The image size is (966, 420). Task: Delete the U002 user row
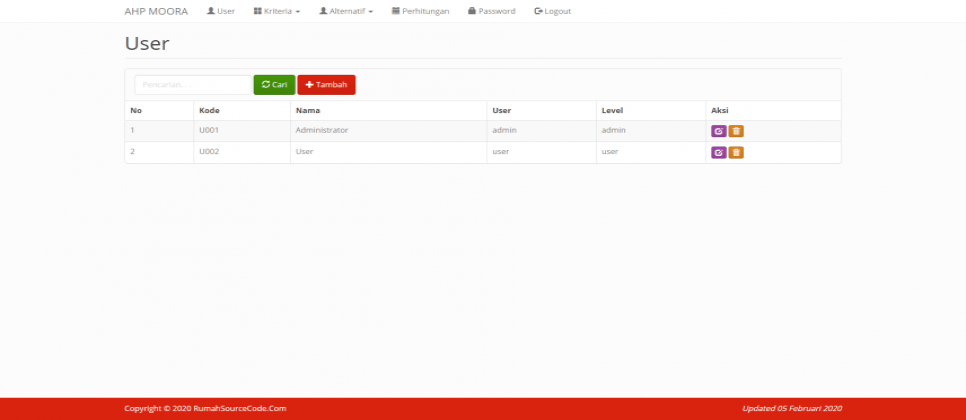coord(736,153)
